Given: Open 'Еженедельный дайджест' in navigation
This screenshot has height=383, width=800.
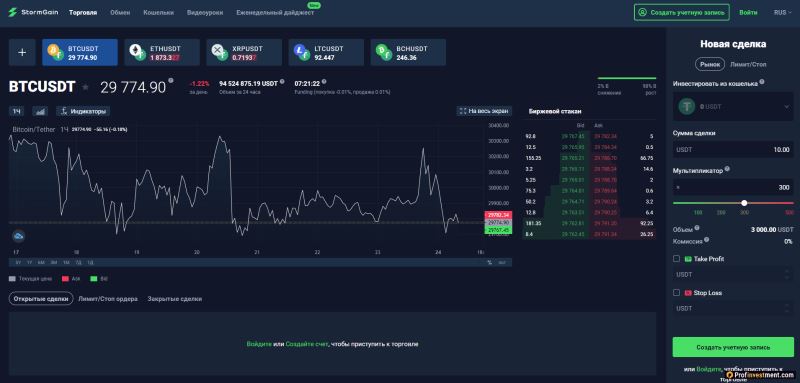Looking at the screenshot, I should pyautogui.click(x=275, y=12).
